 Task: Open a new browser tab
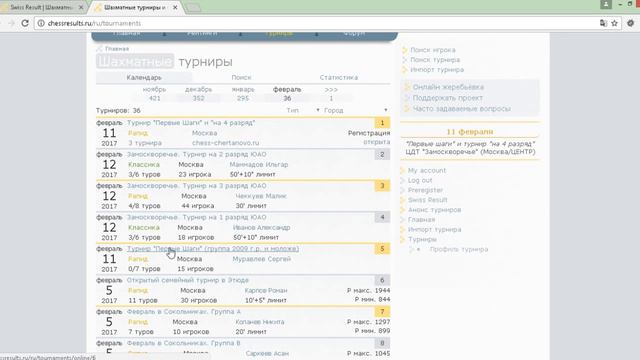pyautogui.click(x=193, y=8)
